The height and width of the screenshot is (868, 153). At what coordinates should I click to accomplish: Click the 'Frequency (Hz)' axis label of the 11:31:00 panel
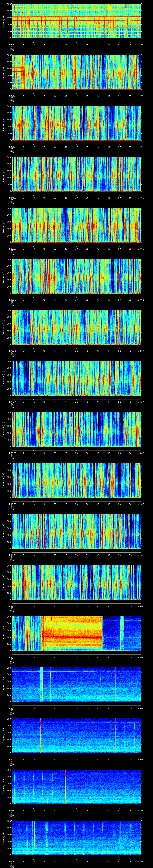[3, 21]
